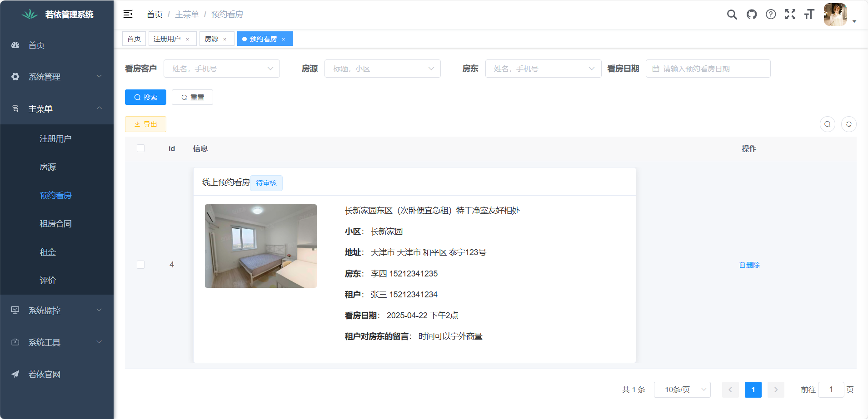
Task: Click the user avatar image
Action: pos(835,15)
